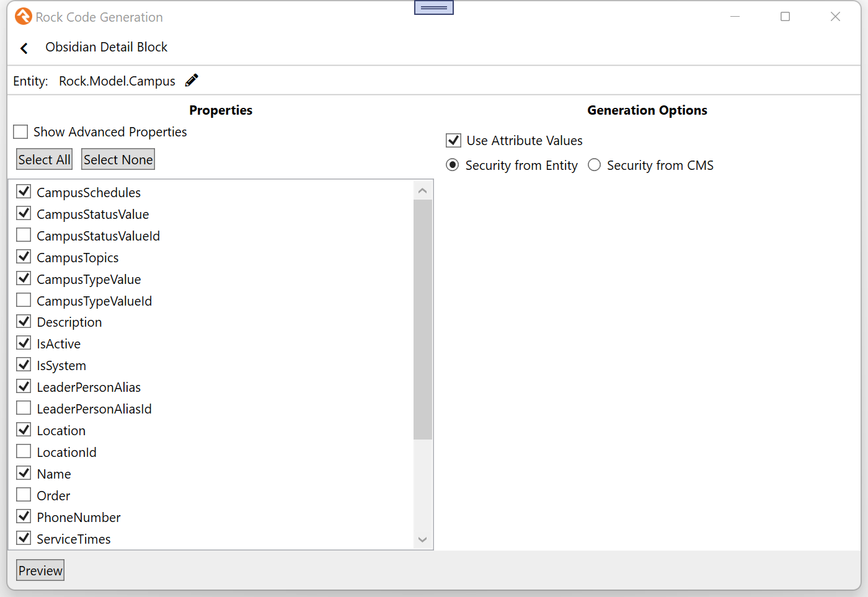Uncheck the Name property
The height and width of the screenshot is (597, 868).
point(24,473)
